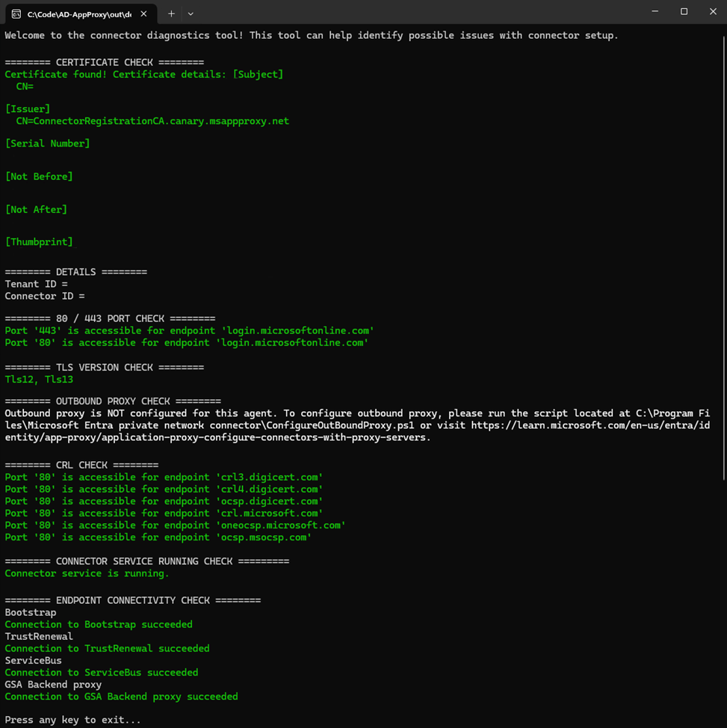Close the terminal window
Screen dimensions: 727x728
tap(713, 12)
